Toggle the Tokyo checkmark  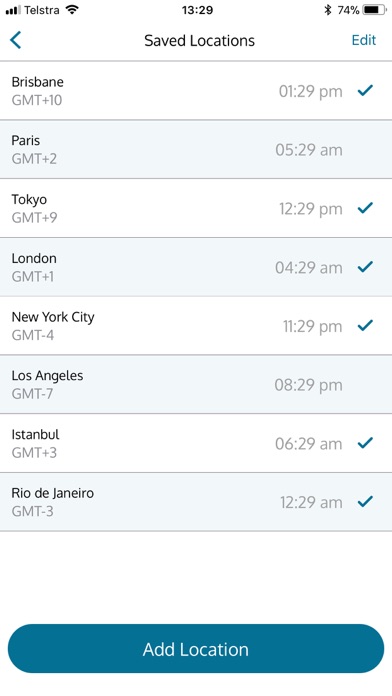(x=365, y=208)
